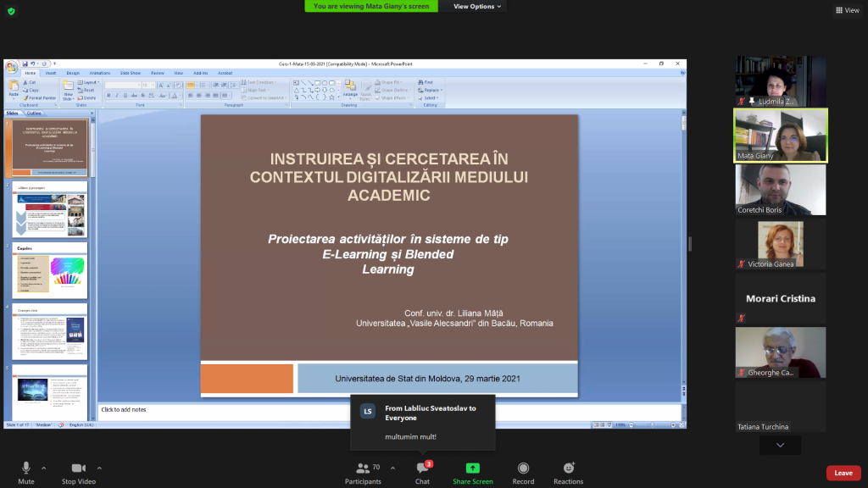Select the Coretchi Boris video thumbnail

pos(780,190)
